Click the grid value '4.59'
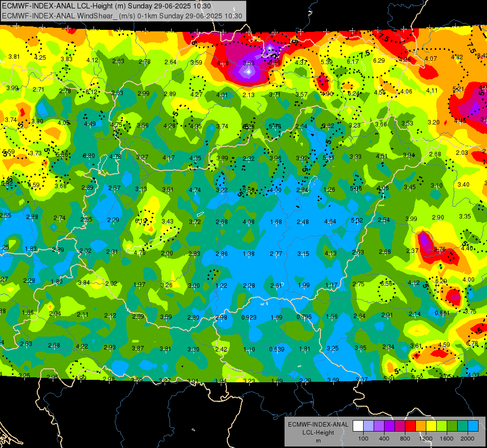The height and width of the screenshot is (448, 487). coord(444,344)
